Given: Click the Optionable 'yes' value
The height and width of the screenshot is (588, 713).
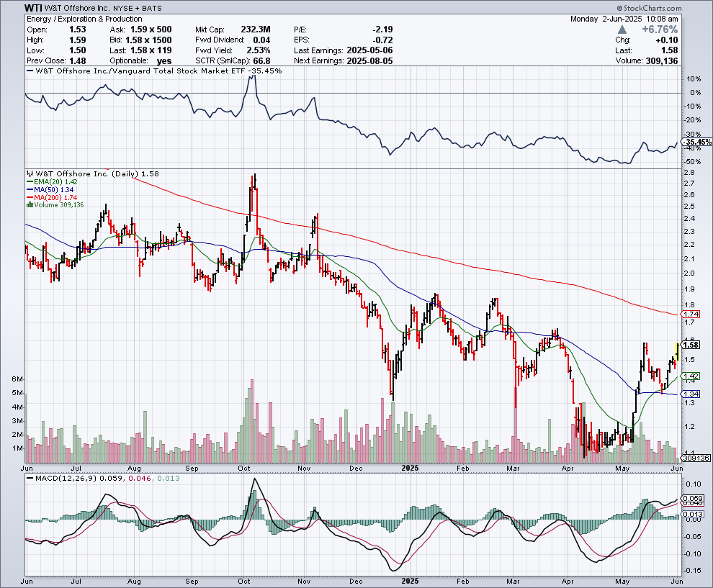Looking at the screenshot, I should 164,61.
